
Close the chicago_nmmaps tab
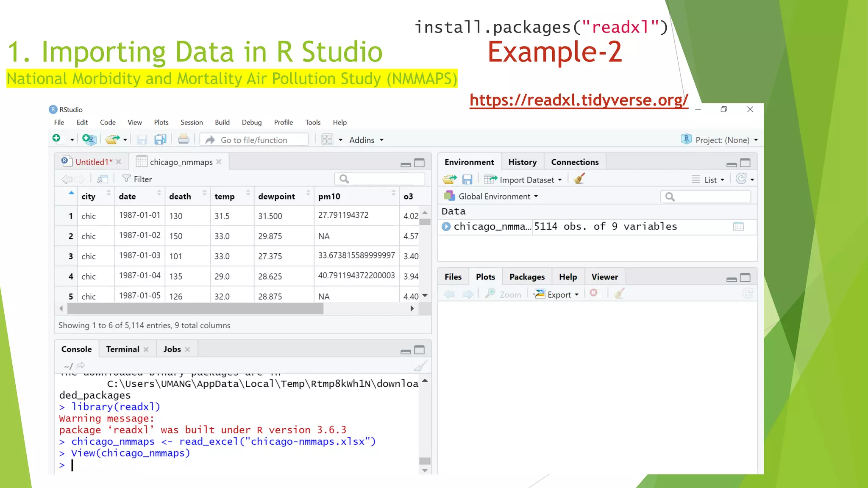(219, 161)
